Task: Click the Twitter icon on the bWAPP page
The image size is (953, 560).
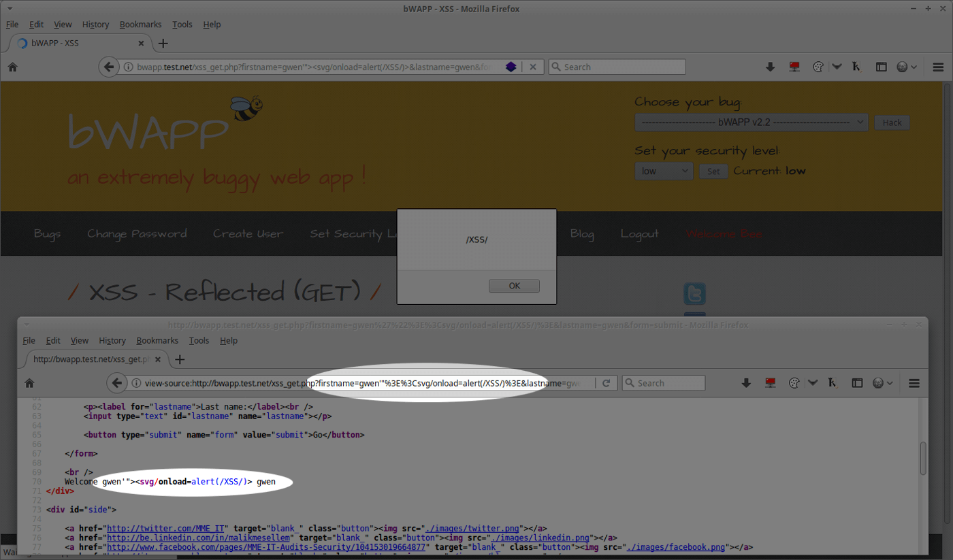Action: tap(694, 294)
